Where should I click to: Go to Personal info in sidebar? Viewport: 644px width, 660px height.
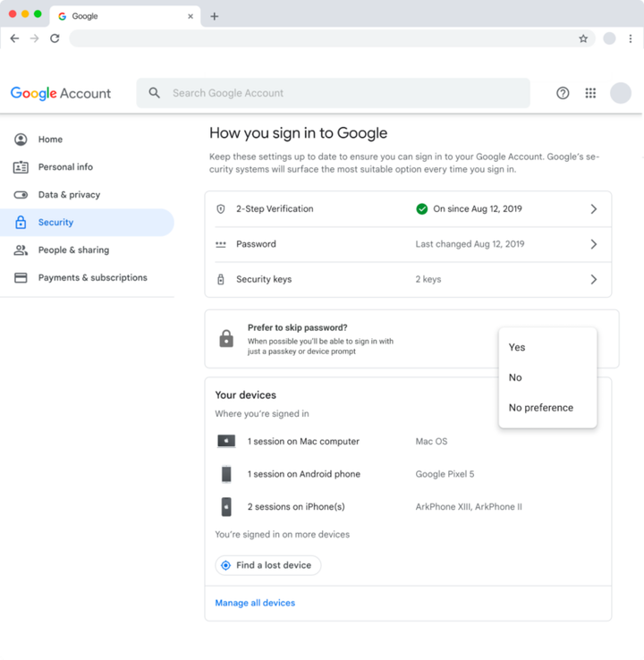[65, 167]
